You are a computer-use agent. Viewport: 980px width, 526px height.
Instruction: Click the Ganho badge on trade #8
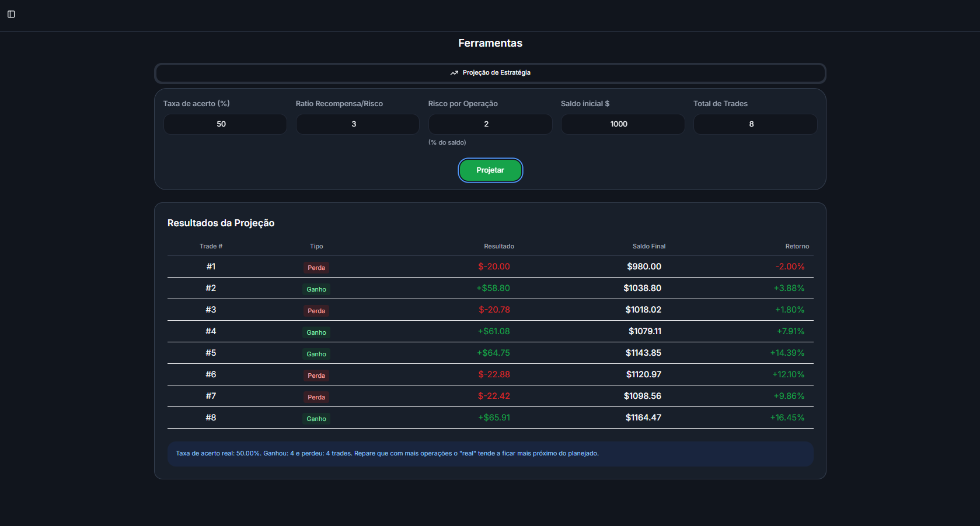pyautogui.click(x=316, y=419)
